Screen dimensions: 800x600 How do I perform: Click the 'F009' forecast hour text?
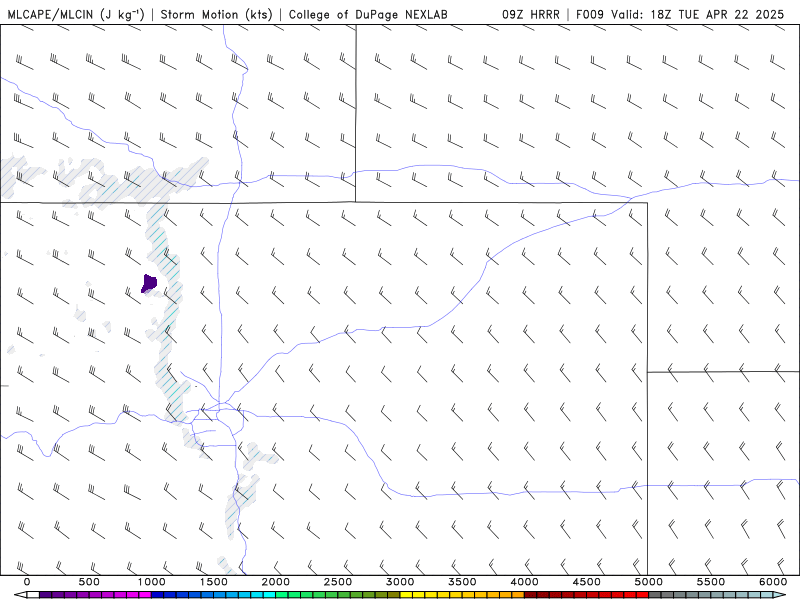591,14
